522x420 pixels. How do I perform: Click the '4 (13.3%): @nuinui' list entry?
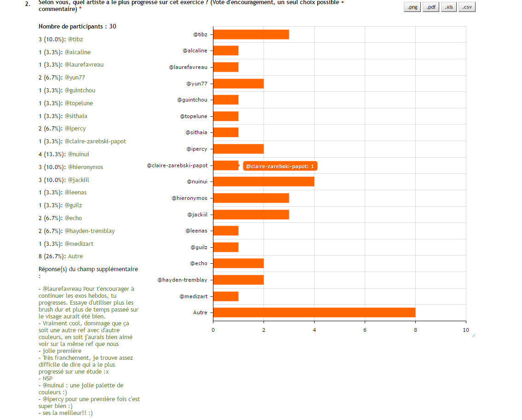click(x=63, y=154)
